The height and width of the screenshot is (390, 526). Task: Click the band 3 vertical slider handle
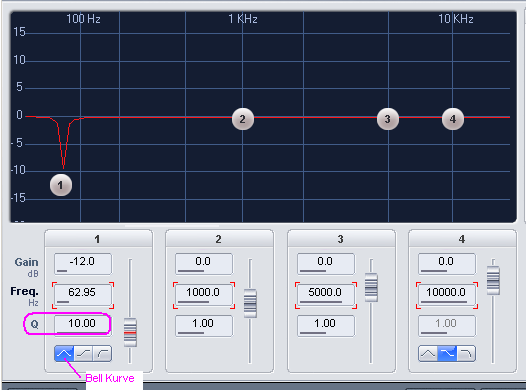371,287
